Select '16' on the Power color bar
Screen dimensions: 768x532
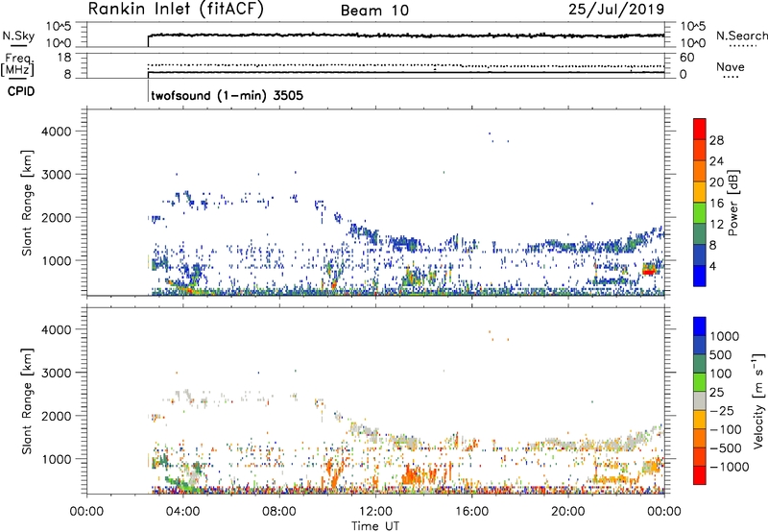716,204
